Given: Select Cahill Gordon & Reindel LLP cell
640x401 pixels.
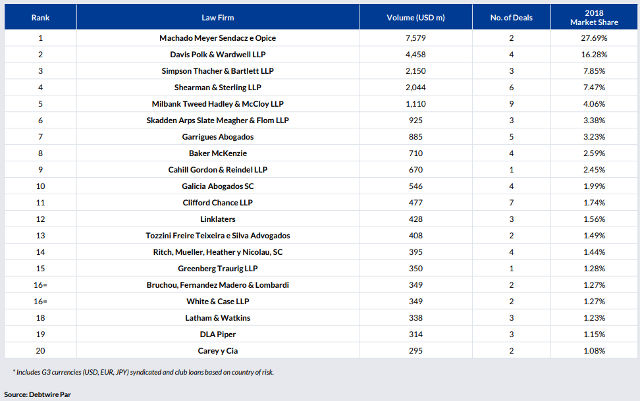Looking at the screenshot, I should point(218,170).
